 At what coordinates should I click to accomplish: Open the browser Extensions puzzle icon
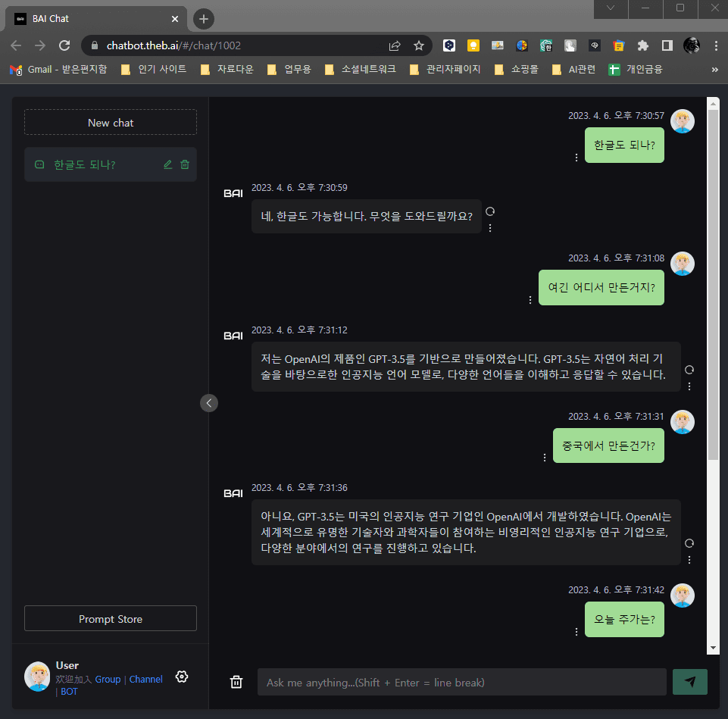[643, 45]
